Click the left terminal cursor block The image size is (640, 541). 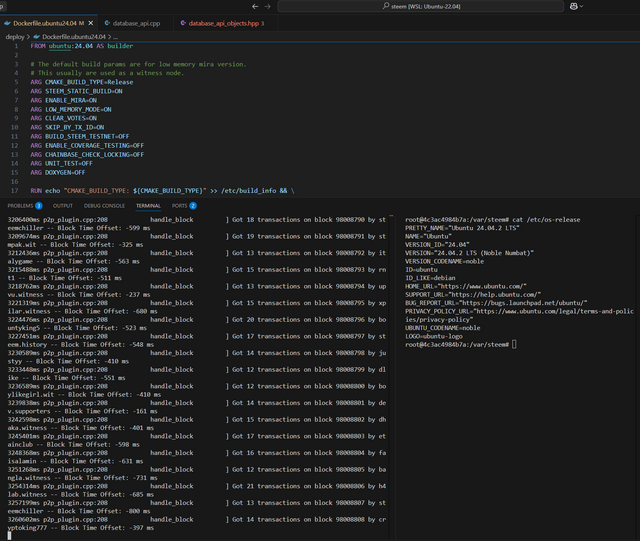9,536
